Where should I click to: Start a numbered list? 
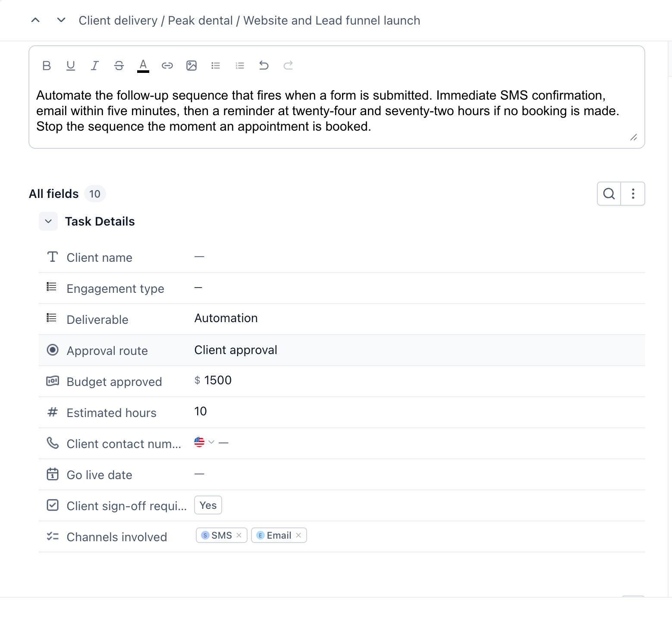[x=240, y=66]
